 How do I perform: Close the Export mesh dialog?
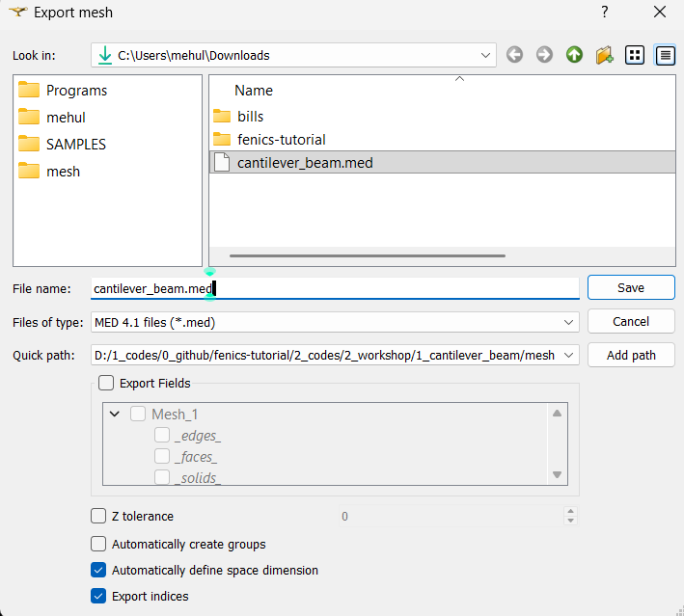660,12
